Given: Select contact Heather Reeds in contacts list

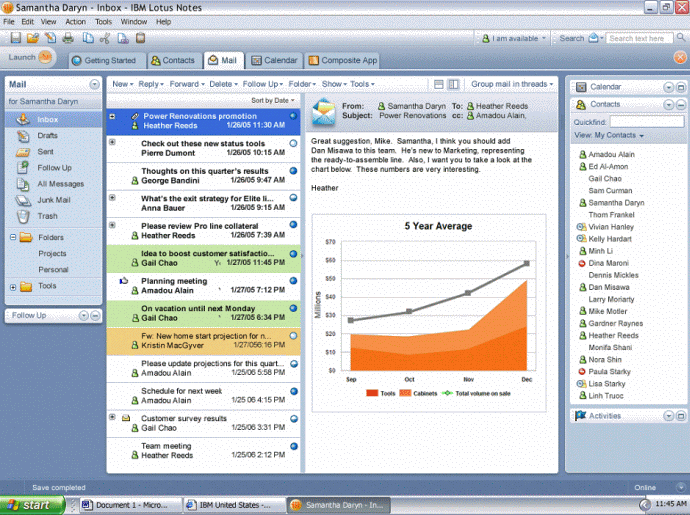Looking at the screenshot, I should [613, 335].
